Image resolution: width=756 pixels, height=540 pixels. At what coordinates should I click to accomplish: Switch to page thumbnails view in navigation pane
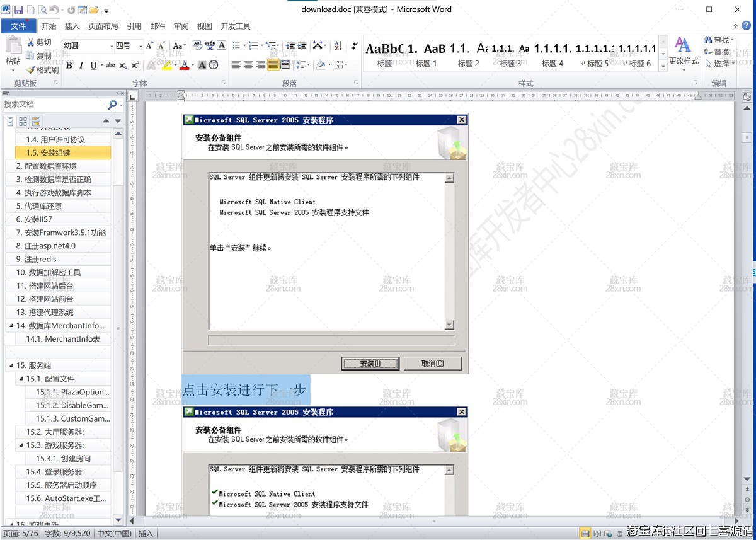[23, 121]
